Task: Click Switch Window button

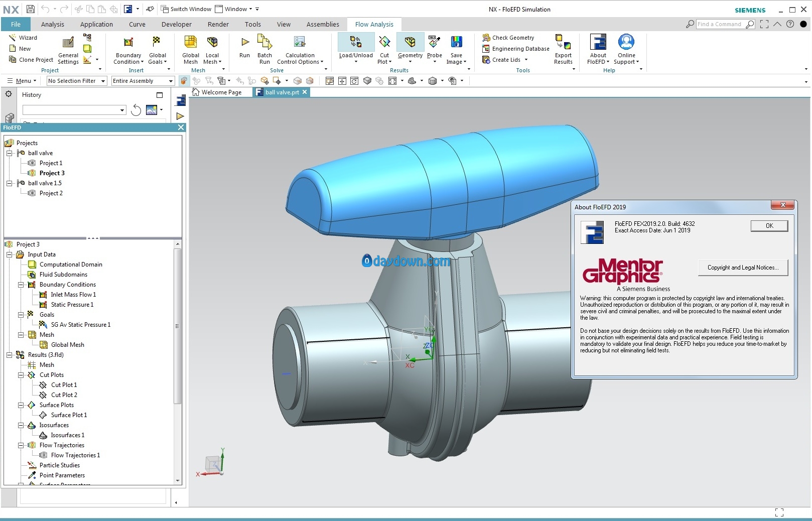Action: (186, 9)
